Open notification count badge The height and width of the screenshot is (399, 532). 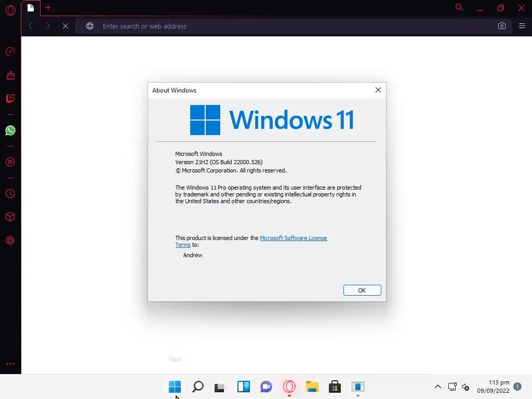point(517,387)
